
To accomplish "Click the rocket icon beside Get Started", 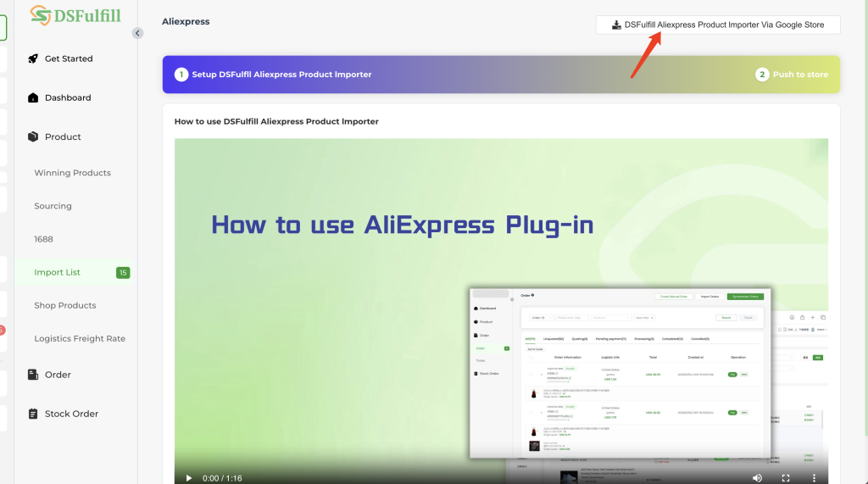I will point(33,58).
